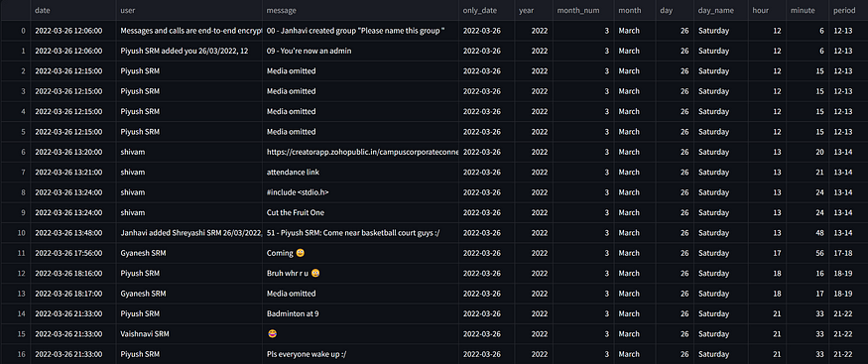Click hour value 17 cell

[x=767, y=253]
